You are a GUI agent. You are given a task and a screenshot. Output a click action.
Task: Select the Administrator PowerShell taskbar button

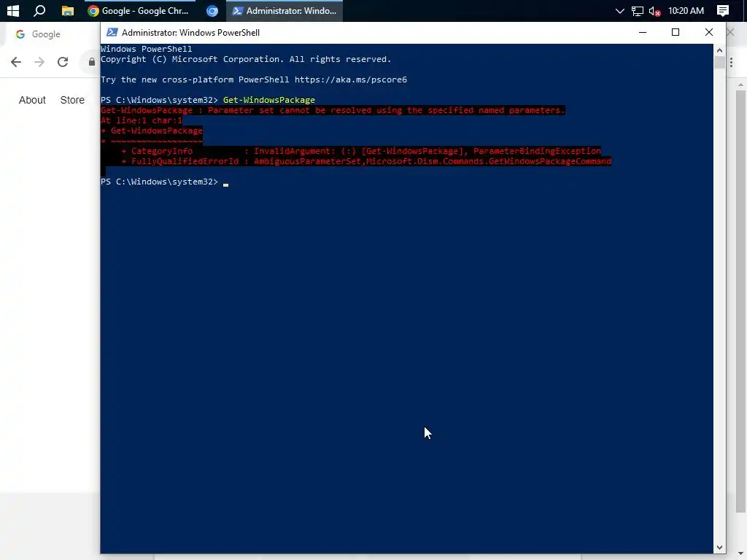coord(285,10)
